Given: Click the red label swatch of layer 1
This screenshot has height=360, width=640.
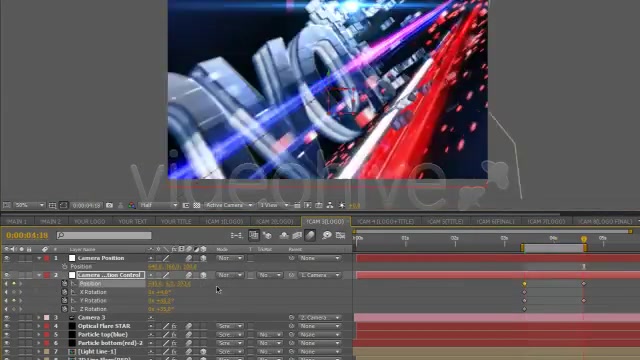Looking at the screenshot, I should coord(47,258).
